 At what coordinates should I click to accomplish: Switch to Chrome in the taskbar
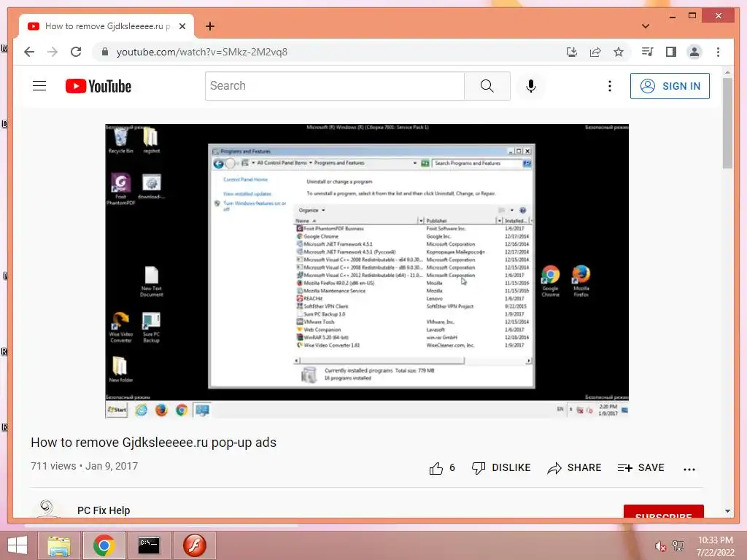104,545
